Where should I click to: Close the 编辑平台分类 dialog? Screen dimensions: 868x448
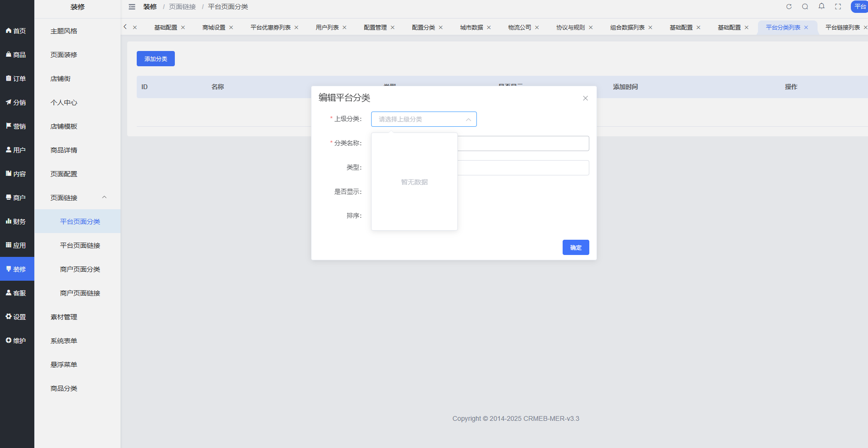coord(585,98)
